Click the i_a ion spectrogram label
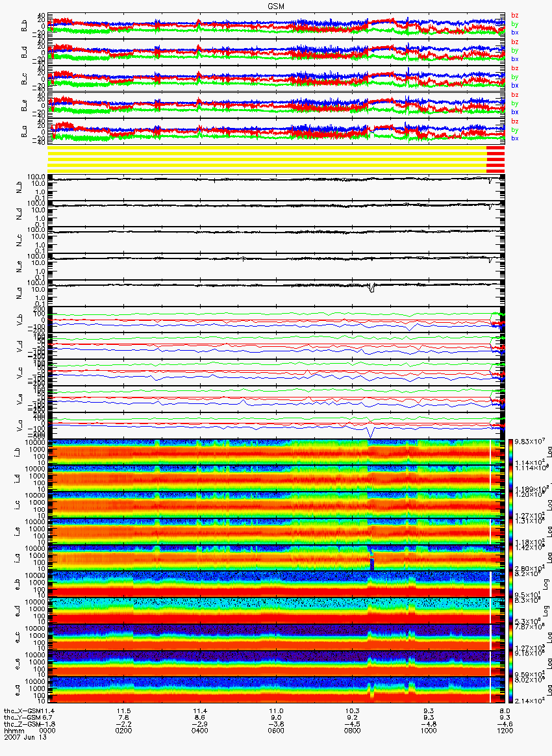Screen dimensions: 552x756 pyautogui.click(x=17, y=557)
